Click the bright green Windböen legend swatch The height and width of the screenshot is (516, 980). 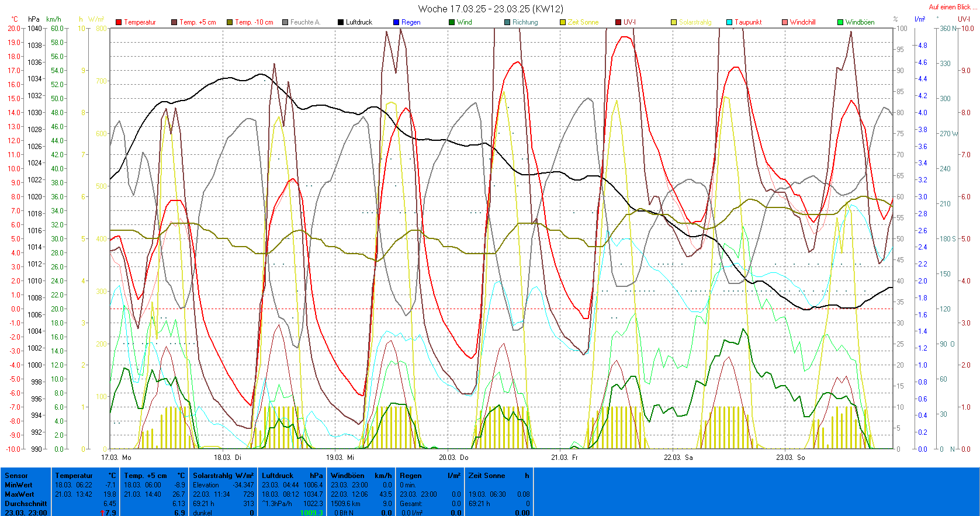coord(840,22)
